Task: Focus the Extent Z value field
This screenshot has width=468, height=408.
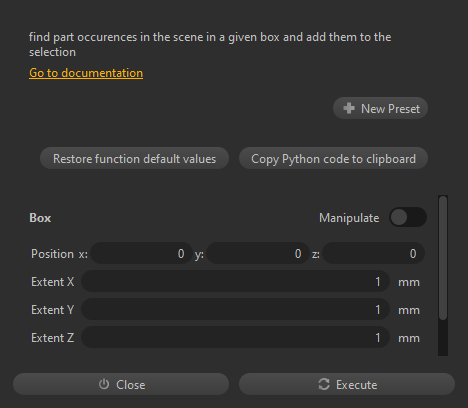Action: [235, 338]
